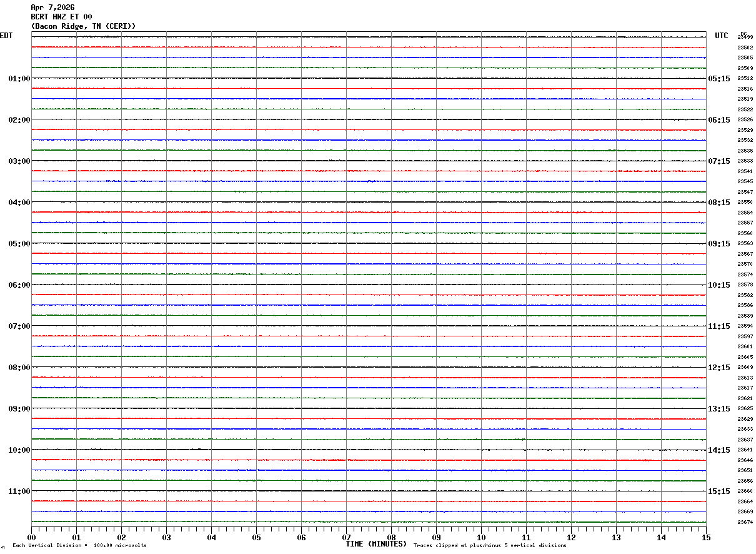Click the EDT time label "05:00"

[19, 244]
